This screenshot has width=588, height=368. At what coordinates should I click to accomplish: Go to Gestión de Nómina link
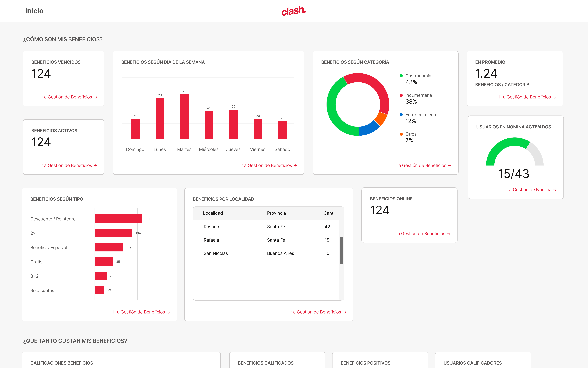click(531, 190)
